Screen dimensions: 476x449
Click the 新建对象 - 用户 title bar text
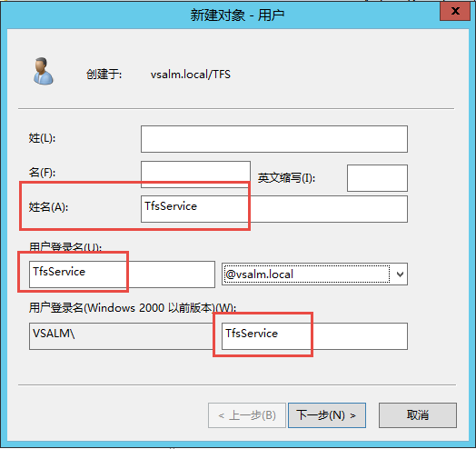tap(237, 15)
